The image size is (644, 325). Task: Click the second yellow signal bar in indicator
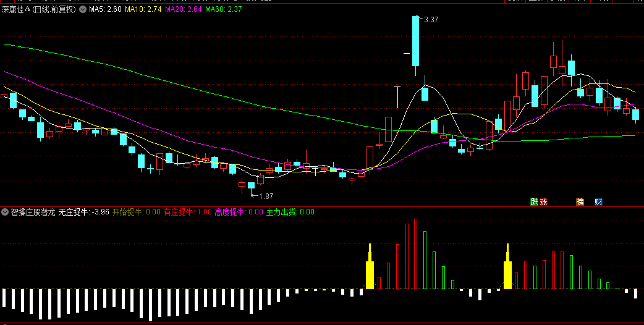[x=507, y=267]
